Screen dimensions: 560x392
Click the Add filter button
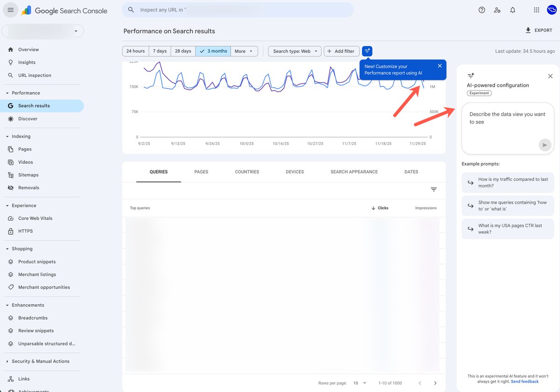[342, 51]
